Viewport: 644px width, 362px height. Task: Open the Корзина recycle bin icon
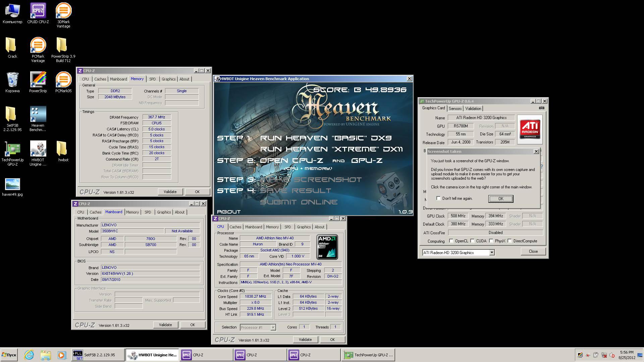(x=12, y=82)
